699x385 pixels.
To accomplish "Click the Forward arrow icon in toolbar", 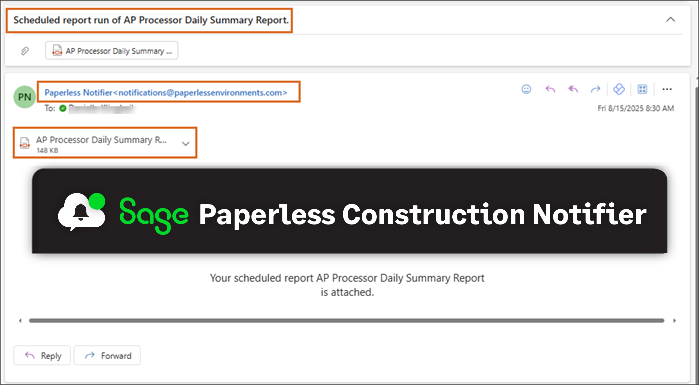I will [x=595, y=90].
